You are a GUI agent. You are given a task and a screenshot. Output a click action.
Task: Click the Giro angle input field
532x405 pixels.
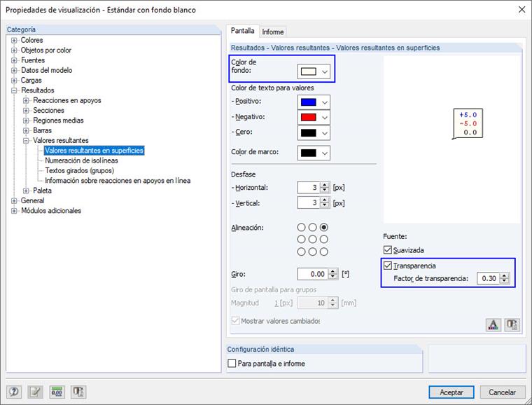(x=312, y=274)
